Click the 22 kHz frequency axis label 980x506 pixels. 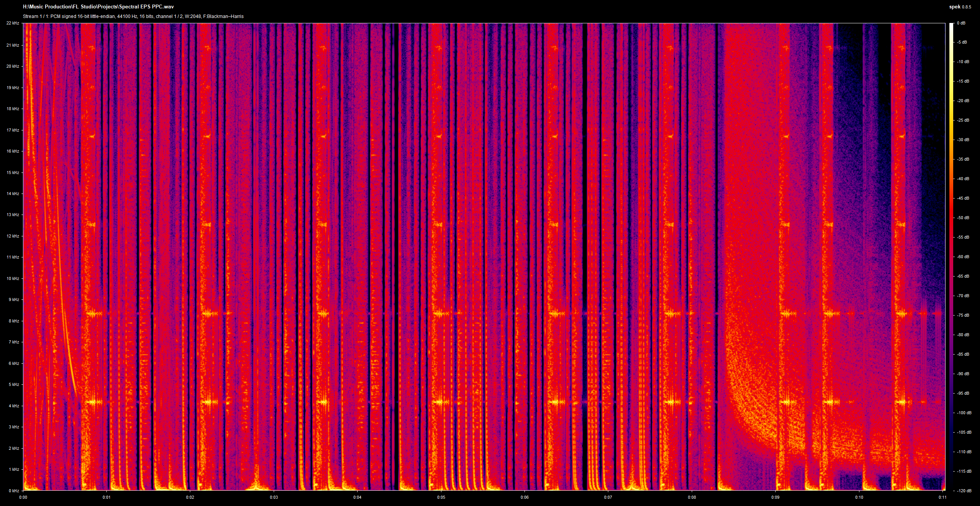[x=12, y=24]
